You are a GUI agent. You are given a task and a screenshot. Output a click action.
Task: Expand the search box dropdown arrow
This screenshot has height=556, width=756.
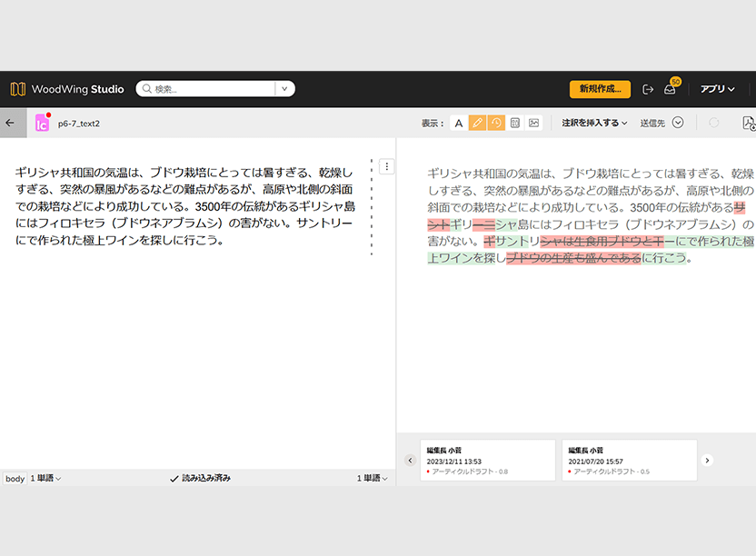(284, 89)
